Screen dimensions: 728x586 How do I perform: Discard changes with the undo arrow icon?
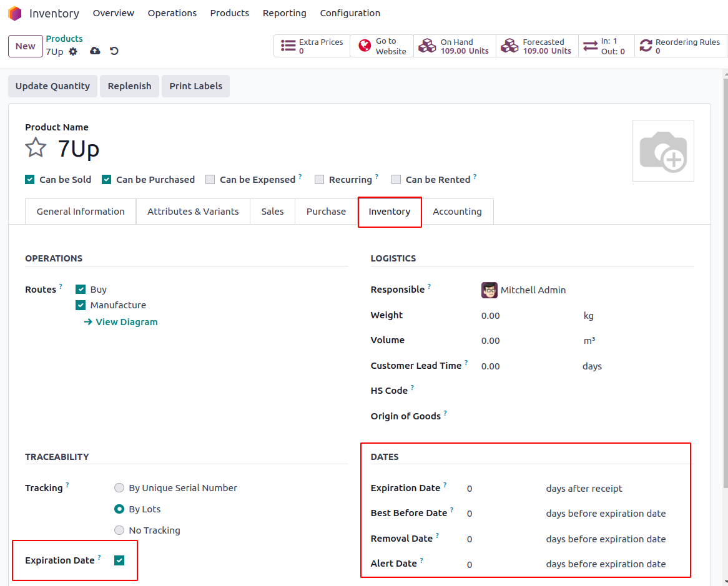pos(114,51)
